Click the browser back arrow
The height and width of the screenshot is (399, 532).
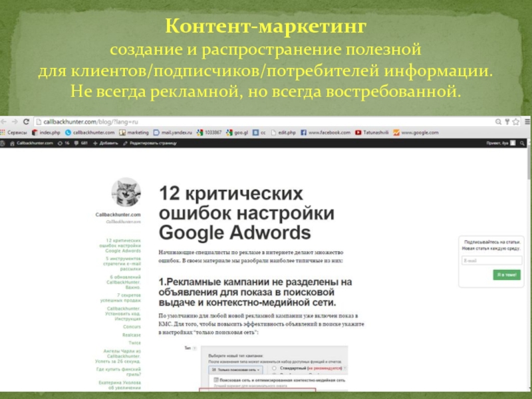(x=4, y=122)
